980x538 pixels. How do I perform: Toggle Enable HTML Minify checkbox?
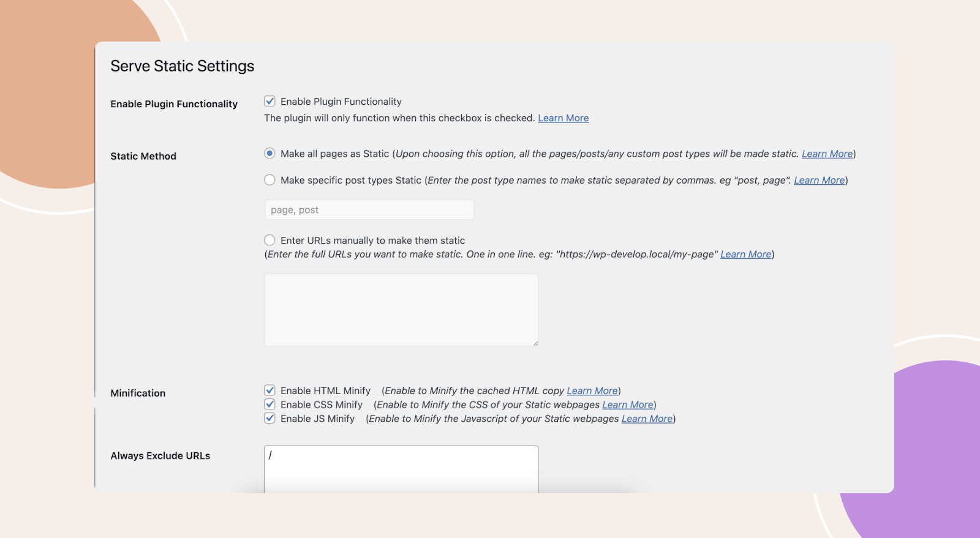(x=269, y=390)
